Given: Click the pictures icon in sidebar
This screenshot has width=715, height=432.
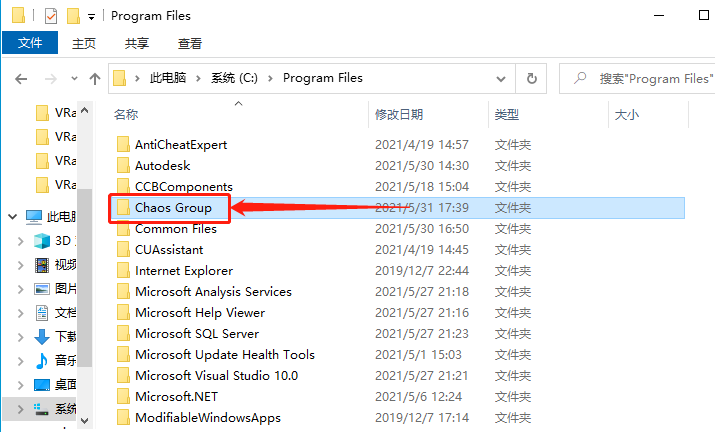Looking at the screenshot, I should click(x=42, y=289).
